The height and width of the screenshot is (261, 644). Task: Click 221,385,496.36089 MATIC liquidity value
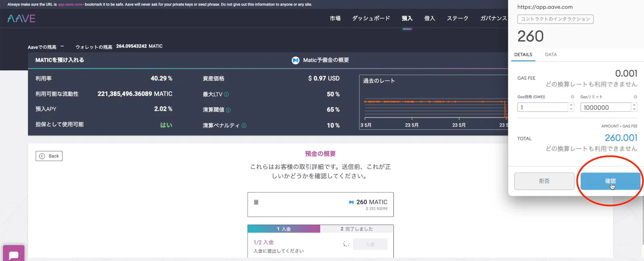click(x=135, y=94)
